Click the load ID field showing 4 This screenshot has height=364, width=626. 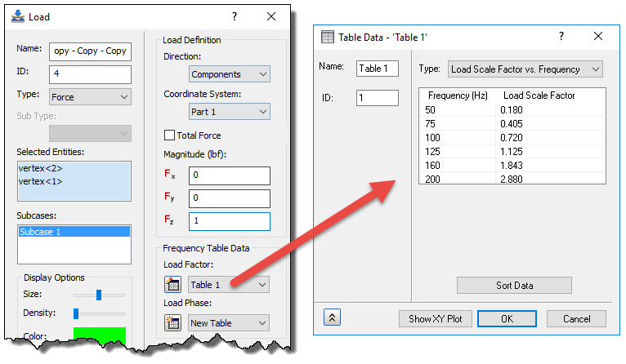pos(90,74)
